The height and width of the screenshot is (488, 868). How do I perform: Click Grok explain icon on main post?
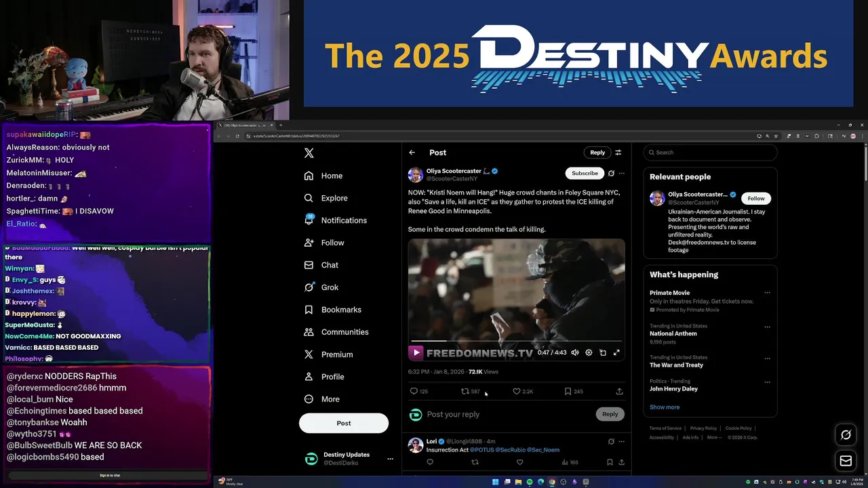click(611, 174)
